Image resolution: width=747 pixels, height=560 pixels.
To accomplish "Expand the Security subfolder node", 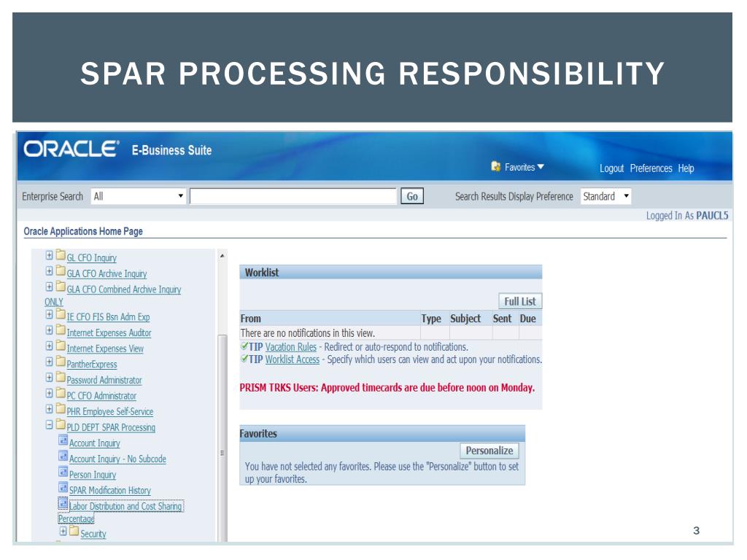I will pos(63,531).
